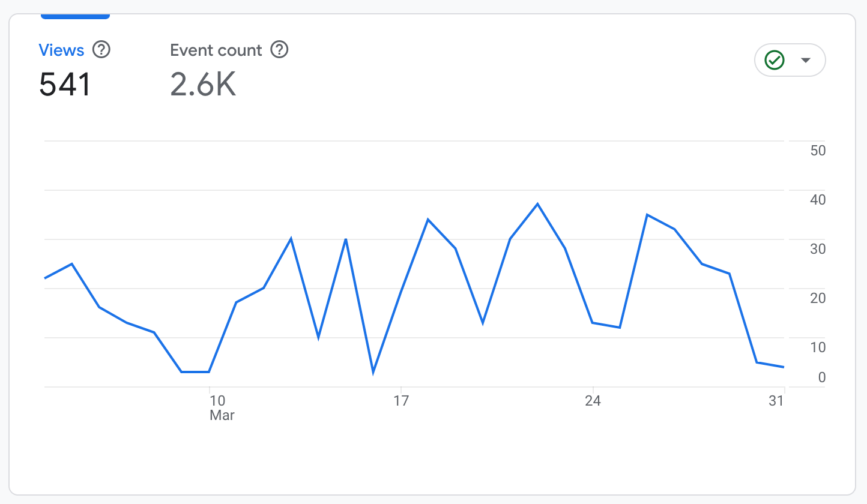867x504 pixels.
Task: Switch to the Views metric tab
Action: [x=61, y=50]
